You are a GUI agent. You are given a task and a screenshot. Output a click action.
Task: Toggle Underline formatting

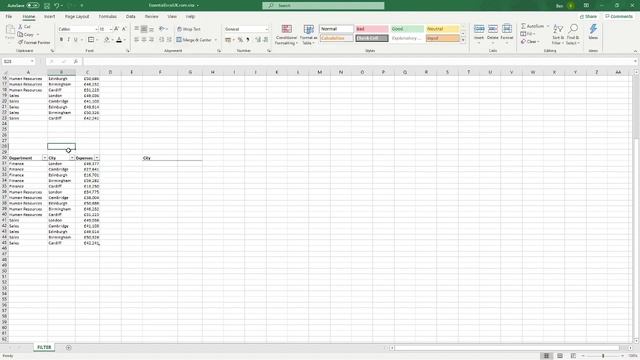(76, 40)
